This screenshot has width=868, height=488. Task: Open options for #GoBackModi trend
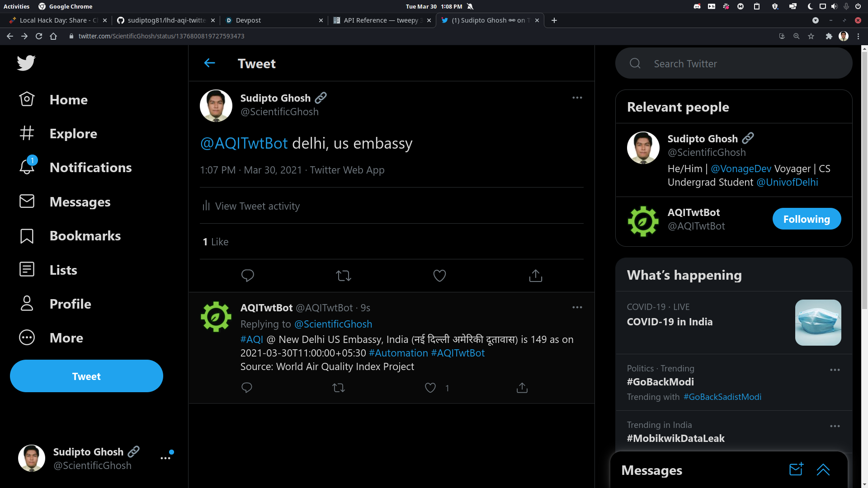point(835,370)
